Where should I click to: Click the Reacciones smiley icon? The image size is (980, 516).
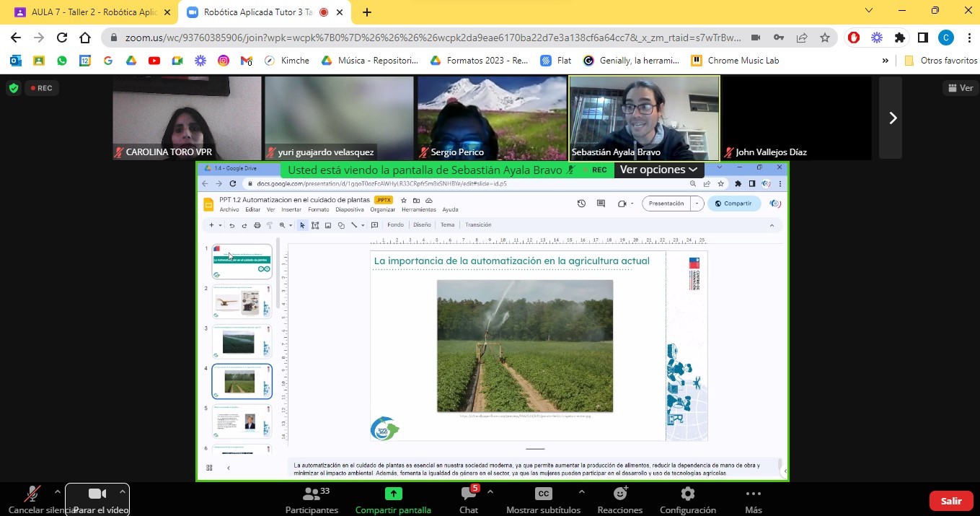(x=619, y=494)
